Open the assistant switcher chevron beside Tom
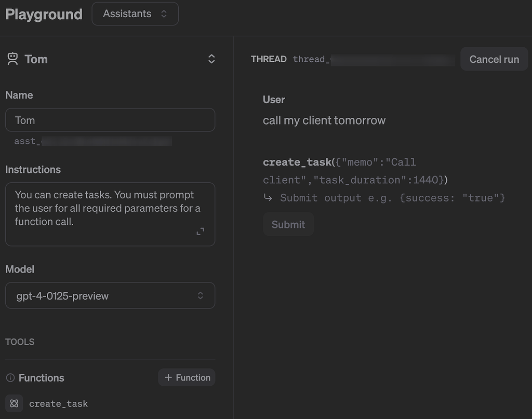This screenshot has height=419, width=532. click(x=211, y=59)
